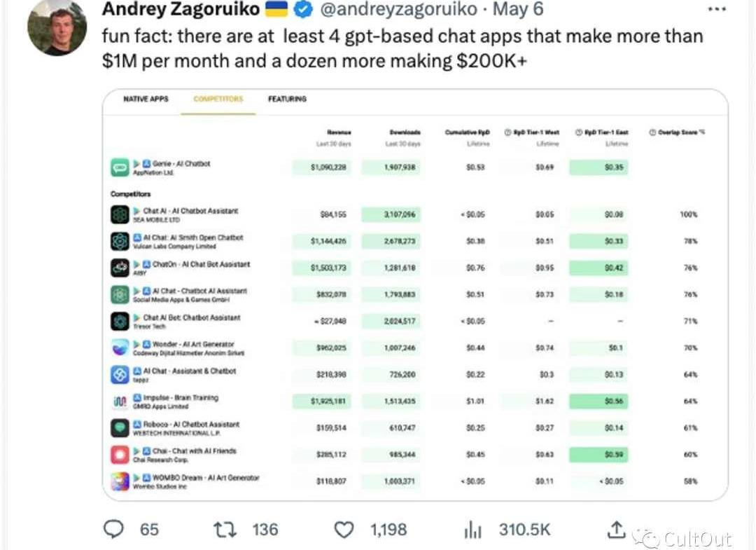Open the three-dot more options menu
This screenshot has width=756, height=550.
[717, 10]
